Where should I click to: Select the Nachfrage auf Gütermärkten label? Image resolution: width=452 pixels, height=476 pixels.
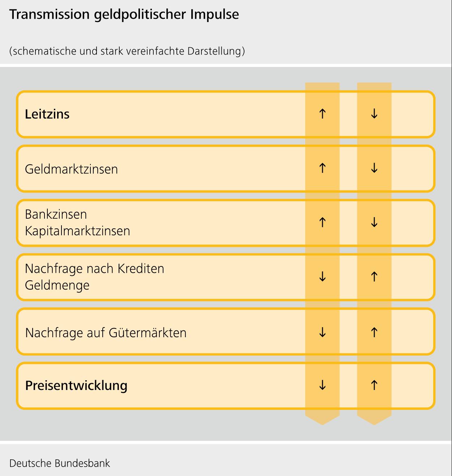106,333
